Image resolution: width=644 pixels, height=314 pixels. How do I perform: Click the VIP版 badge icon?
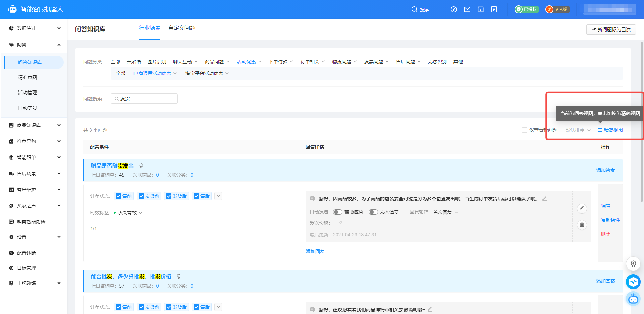point(557,9)
